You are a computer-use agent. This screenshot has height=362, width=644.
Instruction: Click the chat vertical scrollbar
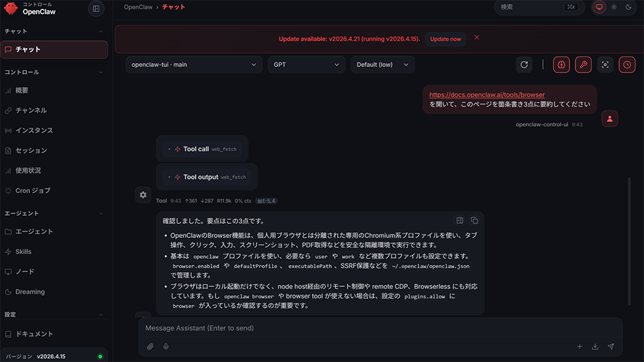click(x=629, y=241)
